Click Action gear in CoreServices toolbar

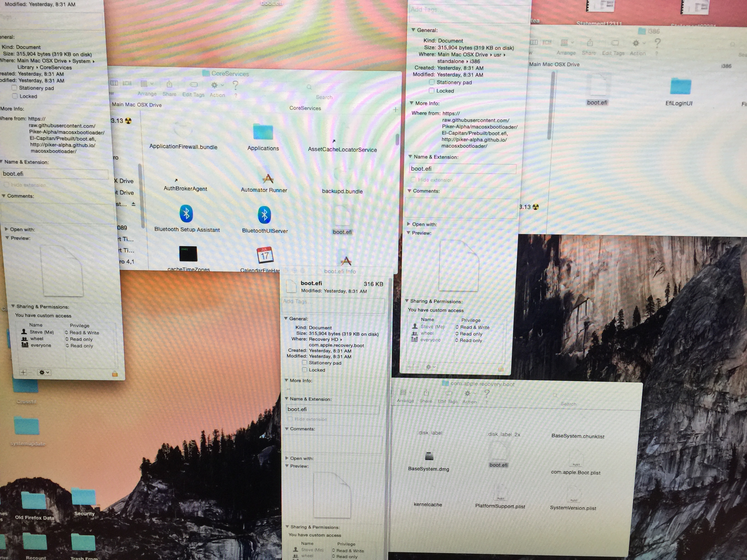215,85
